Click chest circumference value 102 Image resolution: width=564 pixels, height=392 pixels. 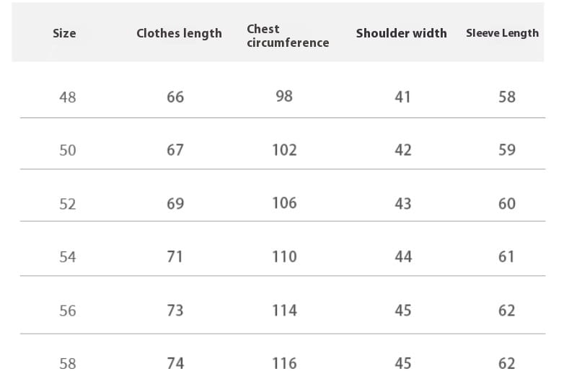tap(284, 150)
